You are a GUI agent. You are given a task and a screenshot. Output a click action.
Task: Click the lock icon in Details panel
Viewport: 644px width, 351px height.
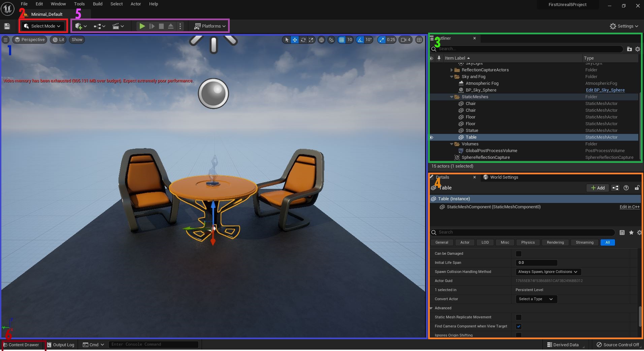(637, 188)
